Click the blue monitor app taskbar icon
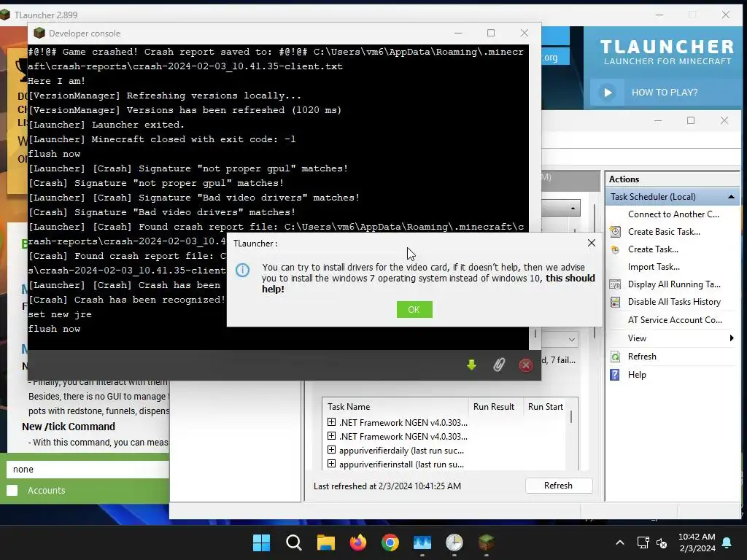Image resolution: width=747 pixels, height=560 pixels. 422,542
